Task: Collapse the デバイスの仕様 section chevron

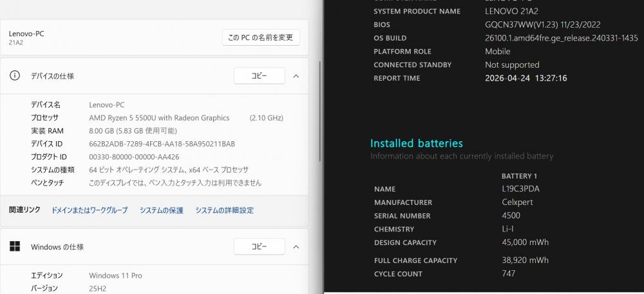Action: [x=296, y=76]
